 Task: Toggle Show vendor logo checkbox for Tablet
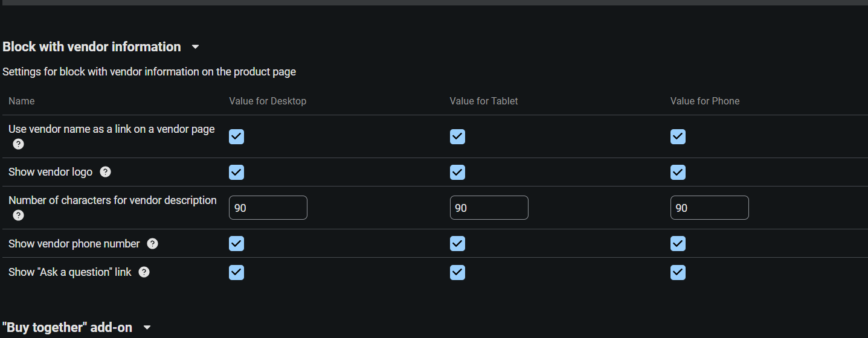[x=457, y=173]
